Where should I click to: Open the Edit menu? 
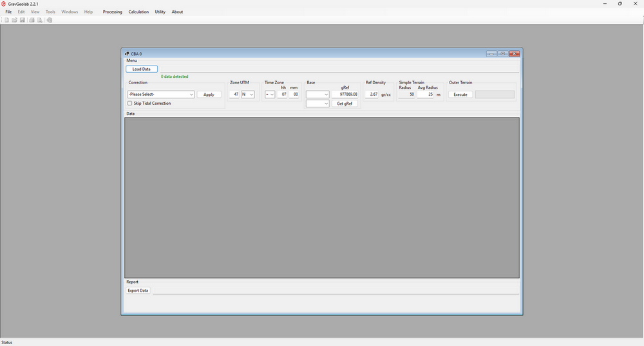[x=21, y=12]
